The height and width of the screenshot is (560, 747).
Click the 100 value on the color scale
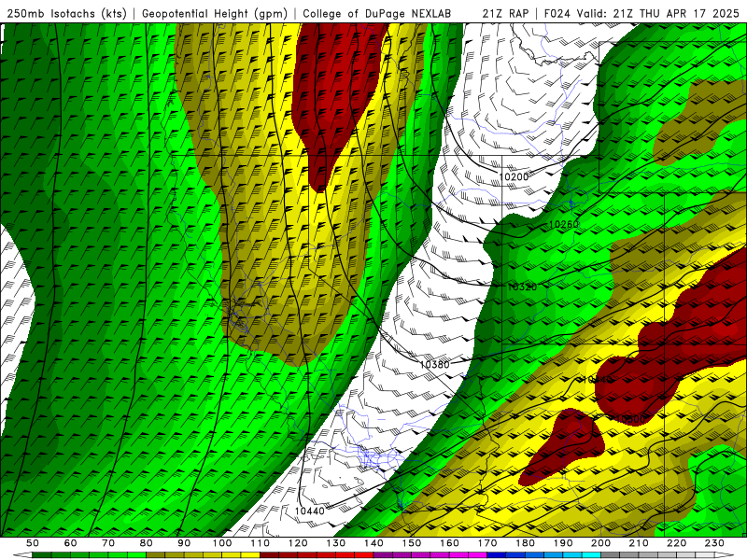(222, 543)
